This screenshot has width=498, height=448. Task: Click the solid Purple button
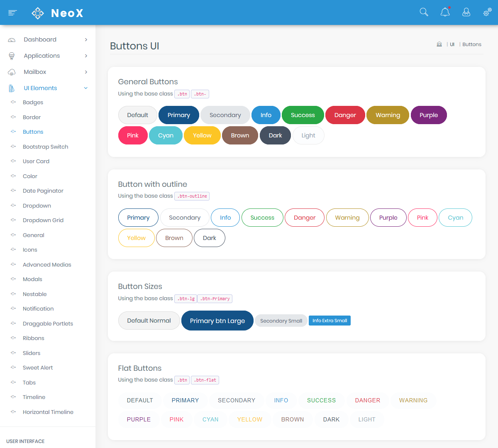pos(429,115)
